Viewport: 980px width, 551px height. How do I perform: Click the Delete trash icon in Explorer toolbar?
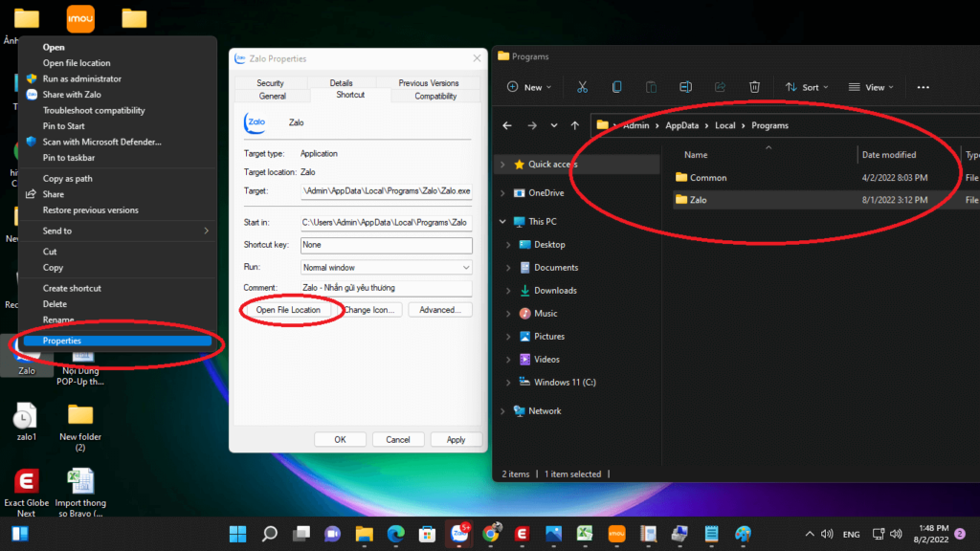[754, 87]
